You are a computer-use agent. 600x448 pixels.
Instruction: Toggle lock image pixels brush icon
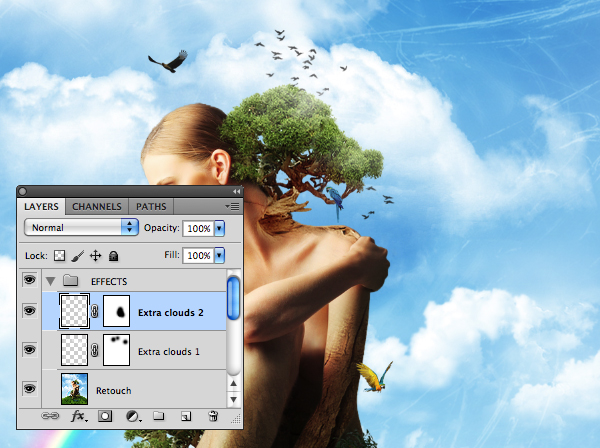[78, 256]
